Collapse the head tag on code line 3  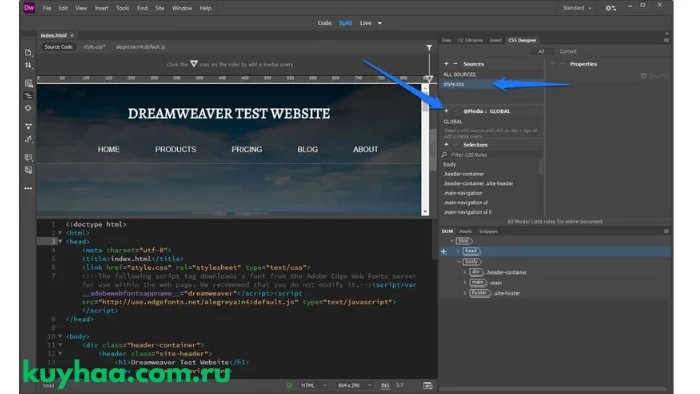pos(60,241)
